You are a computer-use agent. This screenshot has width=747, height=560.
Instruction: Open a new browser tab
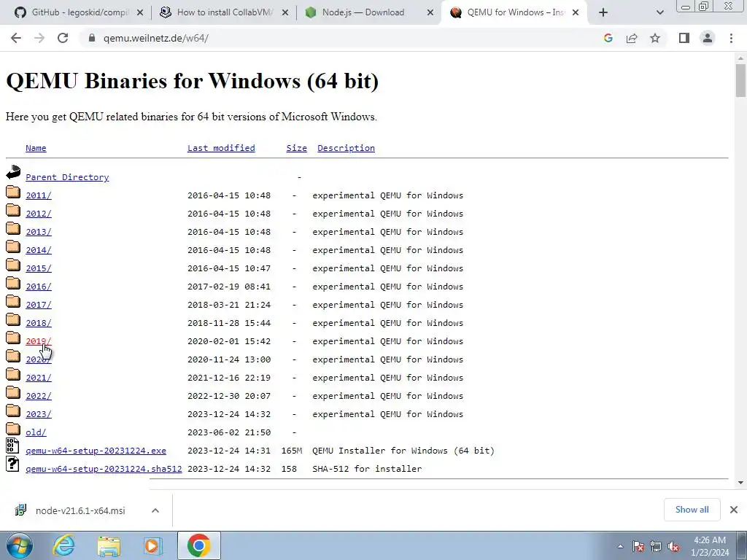tap(603, 12)
